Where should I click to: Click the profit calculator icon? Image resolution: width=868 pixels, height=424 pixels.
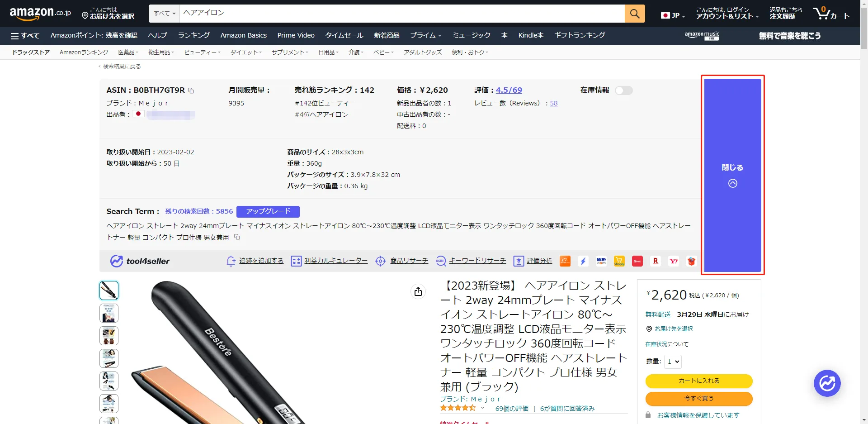tap(296, 261)
